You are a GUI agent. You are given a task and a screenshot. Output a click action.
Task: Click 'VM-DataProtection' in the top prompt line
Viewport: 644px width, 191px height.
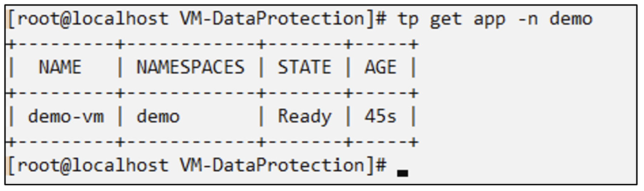(272, 19)
